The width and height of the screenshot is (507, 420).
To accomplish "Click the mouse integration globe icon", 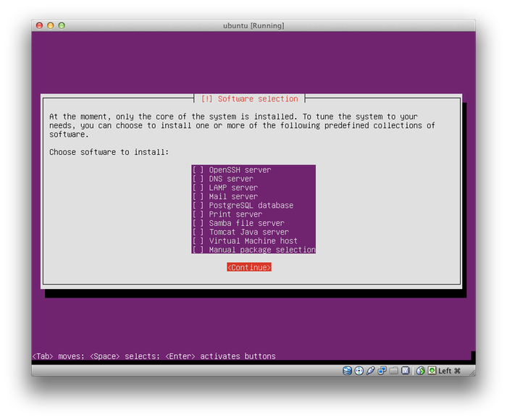I will point(420,371).
